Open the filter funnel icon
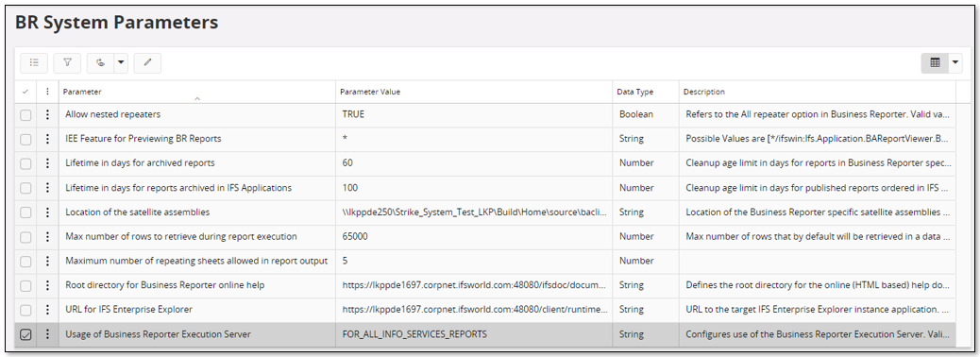 click(67, 62)
